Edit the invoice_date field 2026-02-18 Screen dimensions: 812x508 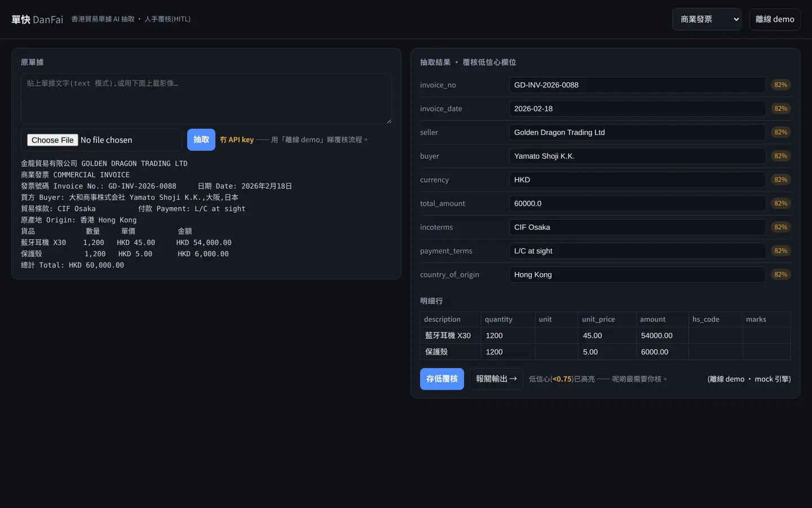[x=637, y=108]
